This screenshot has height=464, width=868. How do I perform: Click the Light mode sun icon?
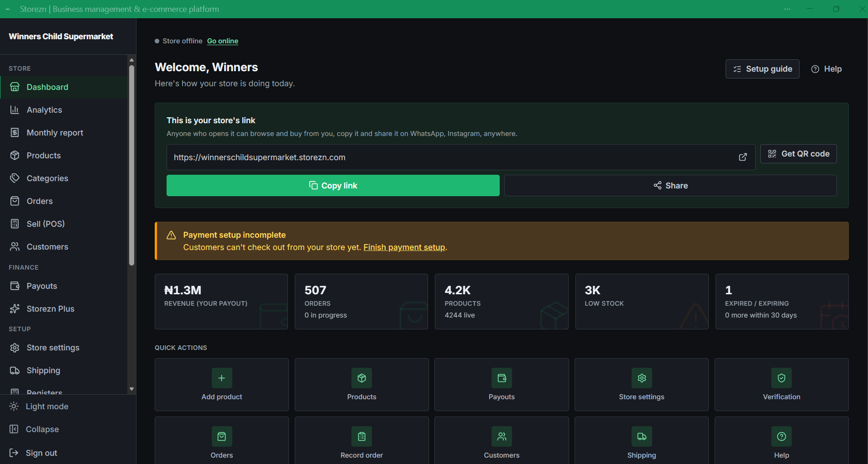tap(14, 407)
